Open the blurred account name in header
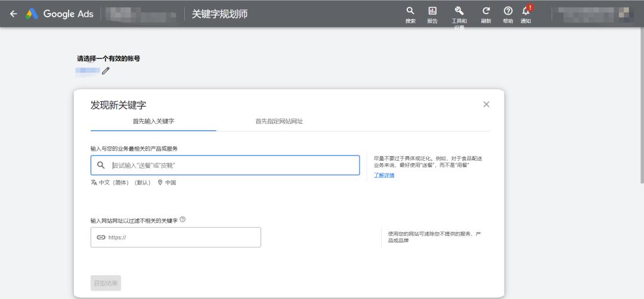 [141, 14]
